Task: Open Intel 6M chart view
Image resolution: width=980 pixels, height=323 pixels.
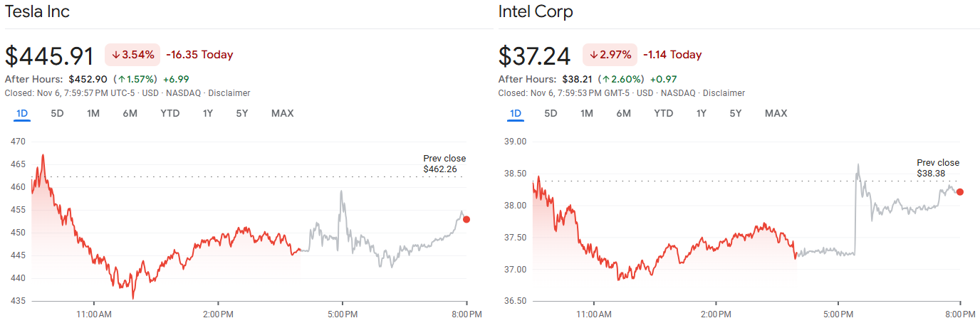Action: pos(623,113)
